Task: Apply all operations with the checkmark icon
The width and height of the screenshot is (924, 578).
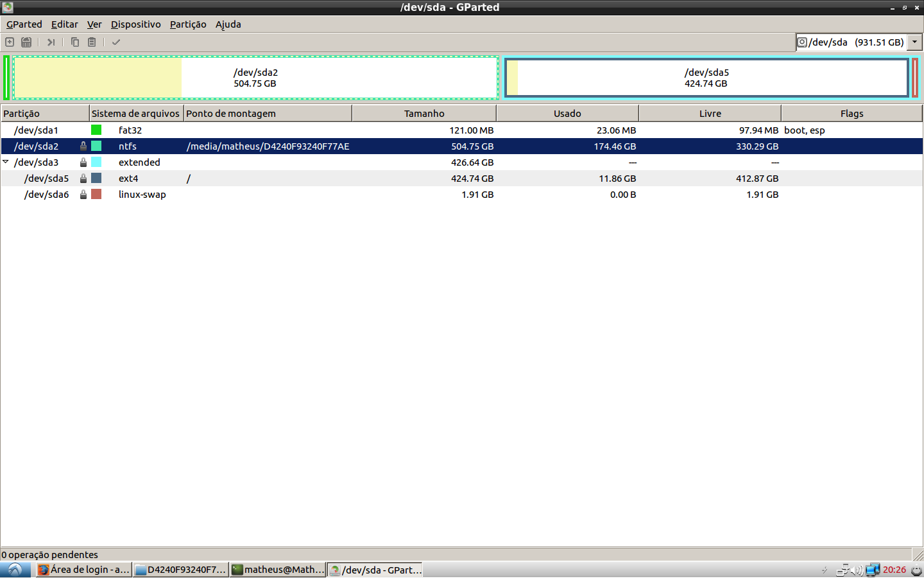Action: [x=116, y=42]
